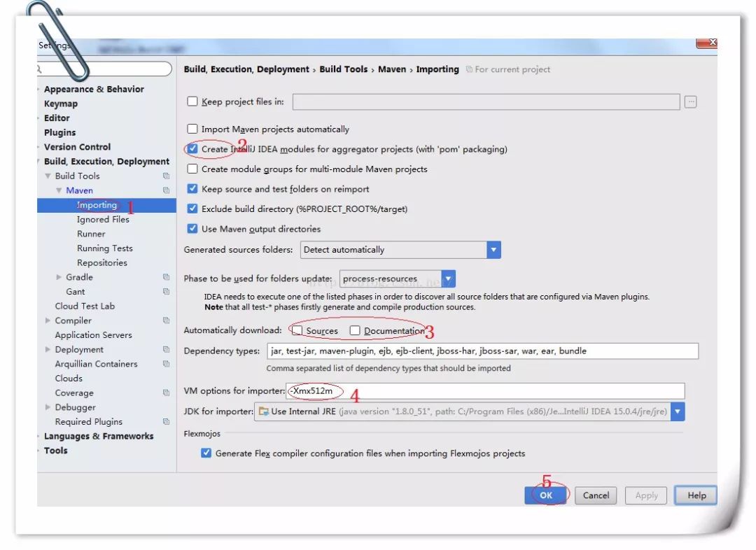
Task: Click project-level icon next to Arquillian Containers
Action: tap(167, 364)
